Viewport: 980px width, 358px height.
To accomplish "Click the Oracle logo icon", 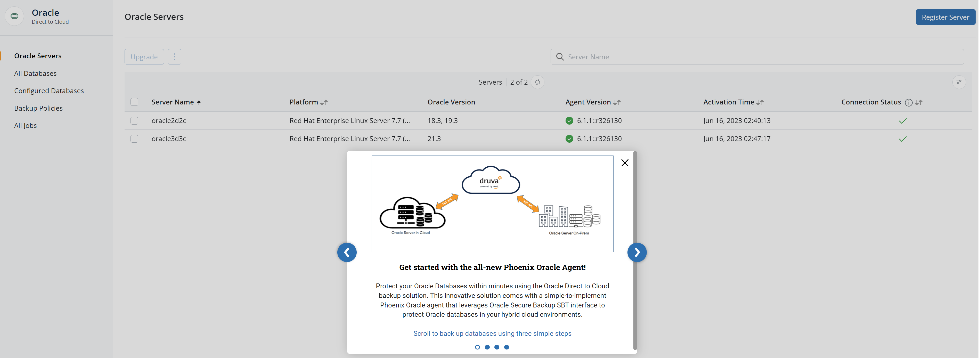I will (x=14, y=16).
